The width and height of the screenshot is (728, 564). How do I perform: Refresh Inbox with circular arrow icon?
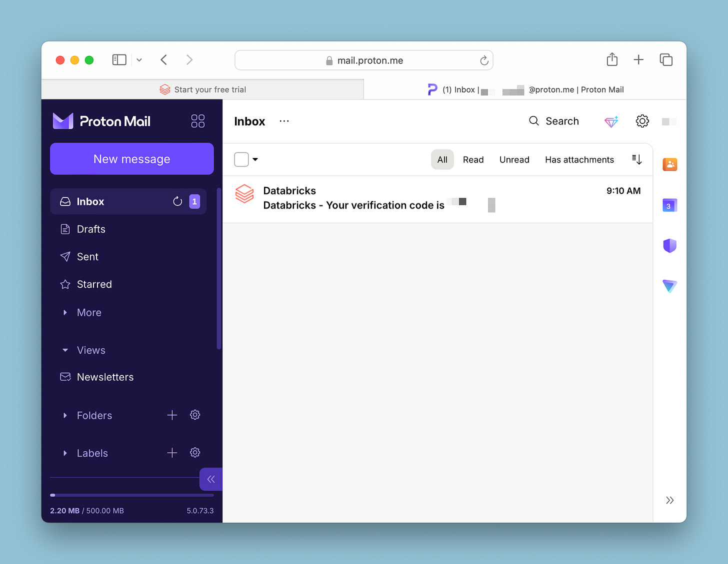(x=177, y=201)
